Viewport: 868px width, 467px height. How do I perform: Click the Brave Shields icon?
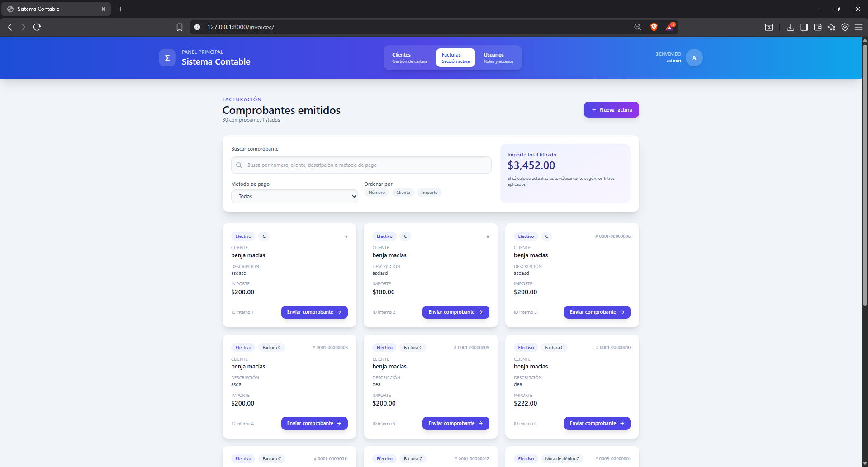[x=654, y=27]
